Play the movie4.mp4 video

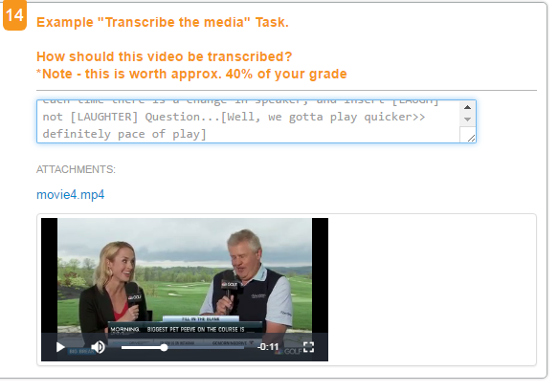click(60, 347)
